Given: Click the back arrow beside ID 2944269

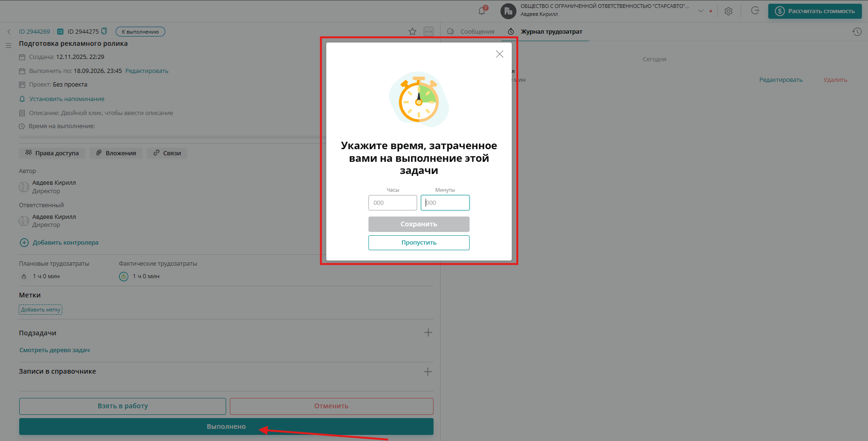Looking at the screenshot, I should click(x=9, y=31).
